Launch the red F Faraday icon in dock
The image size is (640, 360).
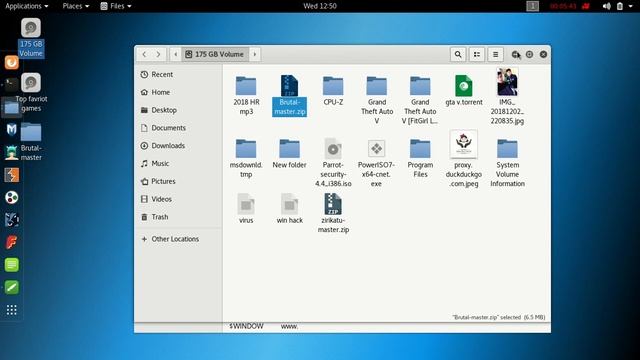click(x=11, y=242)
